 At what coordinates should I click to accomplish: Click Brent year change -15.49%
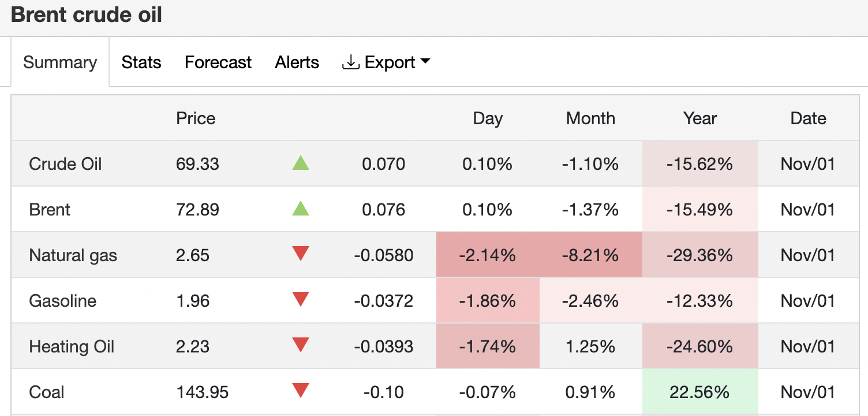(700, 209)
